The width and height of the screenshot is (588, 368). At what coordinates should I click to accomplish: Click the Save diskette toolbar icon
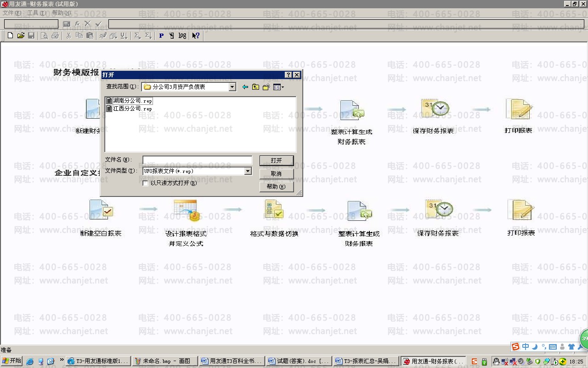click(x=31, y=35)
